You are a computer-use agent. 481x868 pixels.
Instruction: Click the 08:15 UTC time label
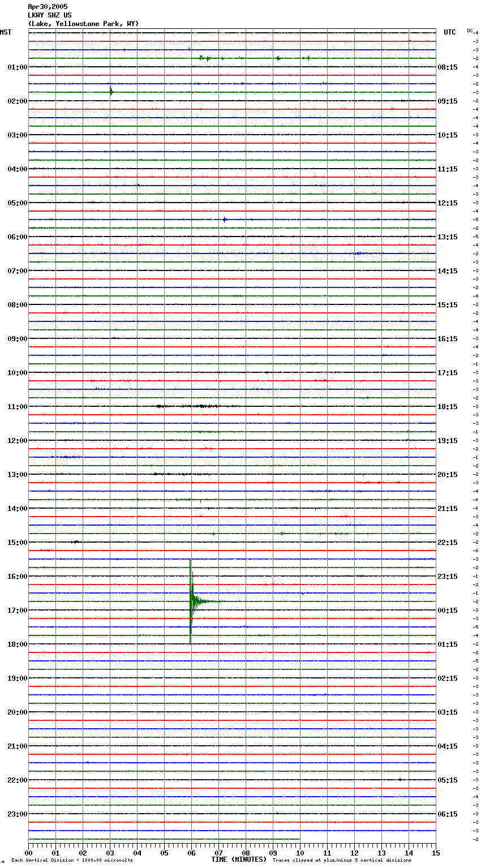[x=448, y=67]
